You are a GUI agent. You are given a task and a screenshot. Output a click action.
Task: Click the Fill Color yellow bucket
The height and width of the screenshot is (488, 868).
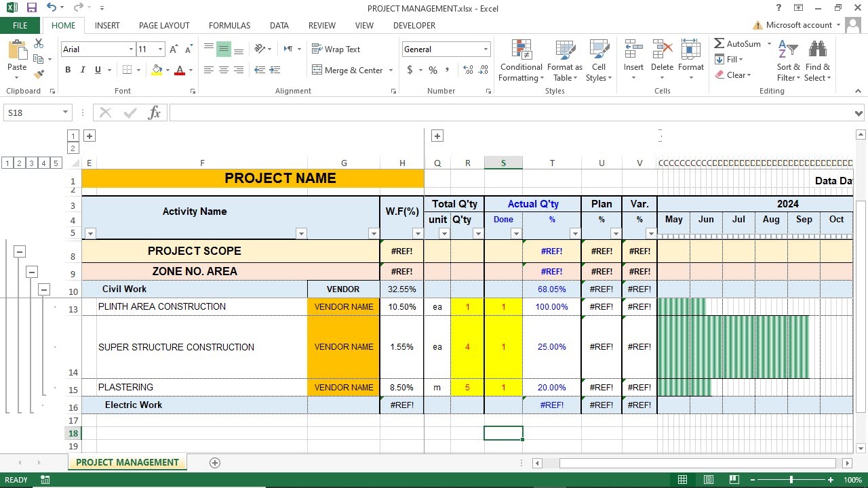click(x=157, y=70)
